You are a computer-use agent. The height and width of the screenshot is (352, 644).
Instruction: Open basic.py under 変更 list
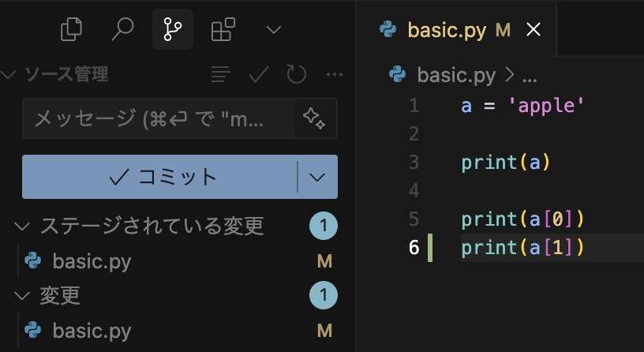coord(177,330)
